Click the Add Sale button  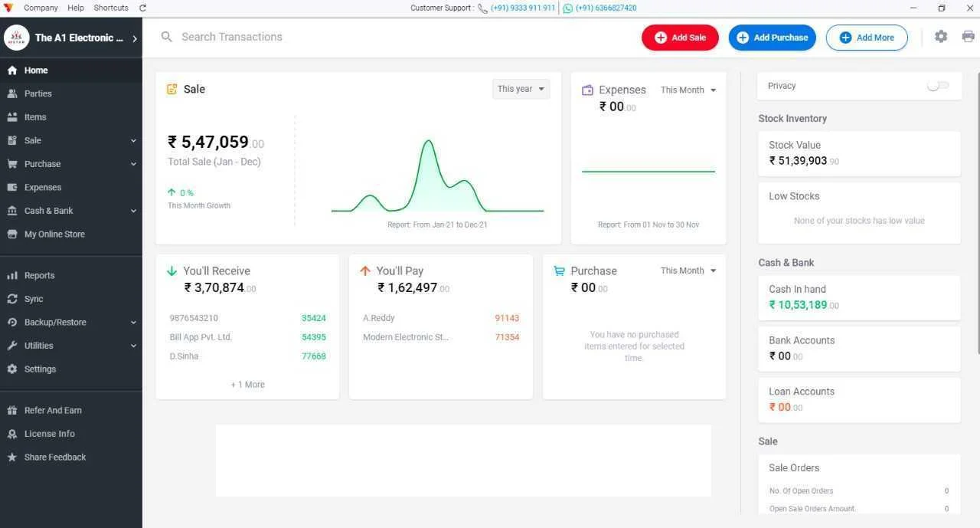coord(680,38)
